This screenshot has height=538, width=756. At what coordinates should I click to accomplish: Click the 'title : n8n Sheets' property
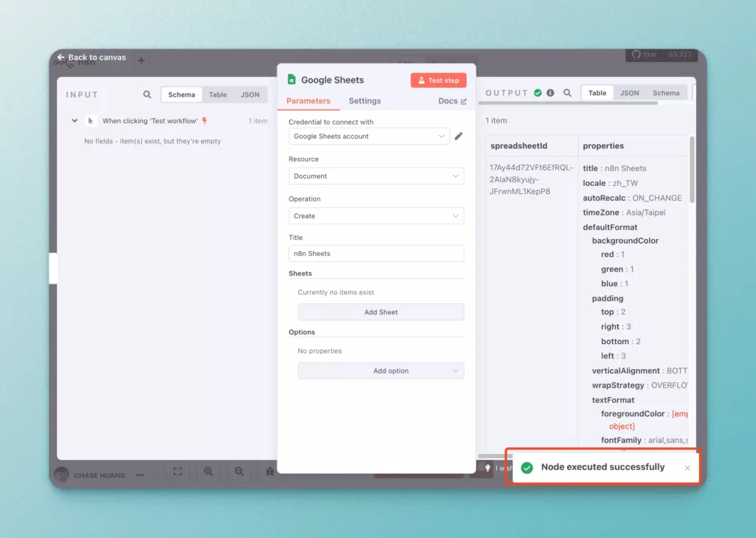tap(614, 168)
